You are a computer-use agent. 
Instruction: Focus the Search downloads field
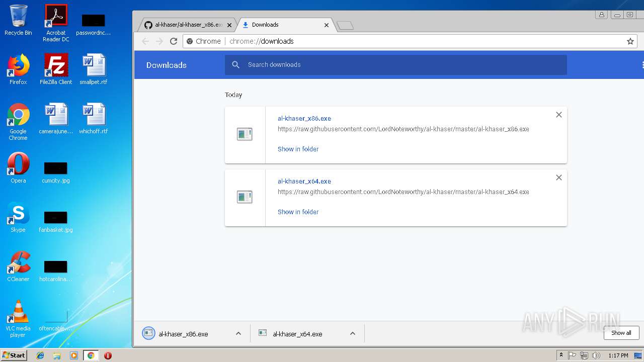click(x=395, y=65)
